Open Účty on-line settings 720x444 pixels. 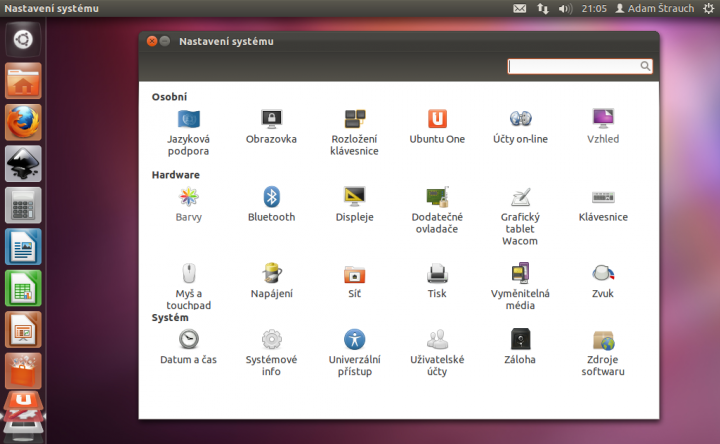[520, 127]
